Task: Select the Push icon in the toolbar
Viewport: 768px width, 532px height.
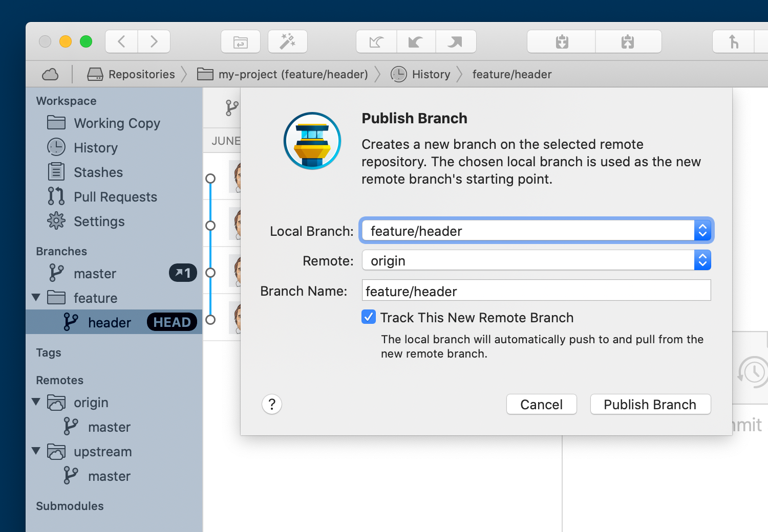Action: tap(456, 41)
